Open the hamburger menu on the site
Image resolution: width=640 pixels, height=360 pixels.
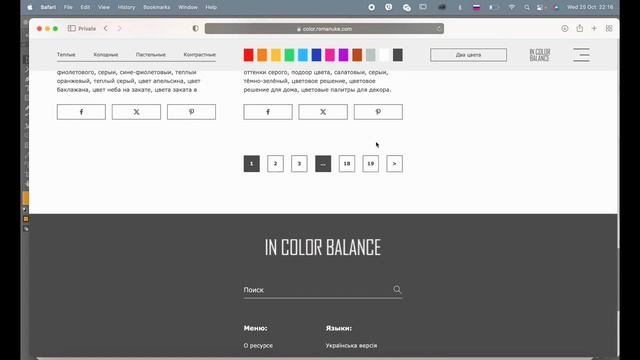[581, 55]
